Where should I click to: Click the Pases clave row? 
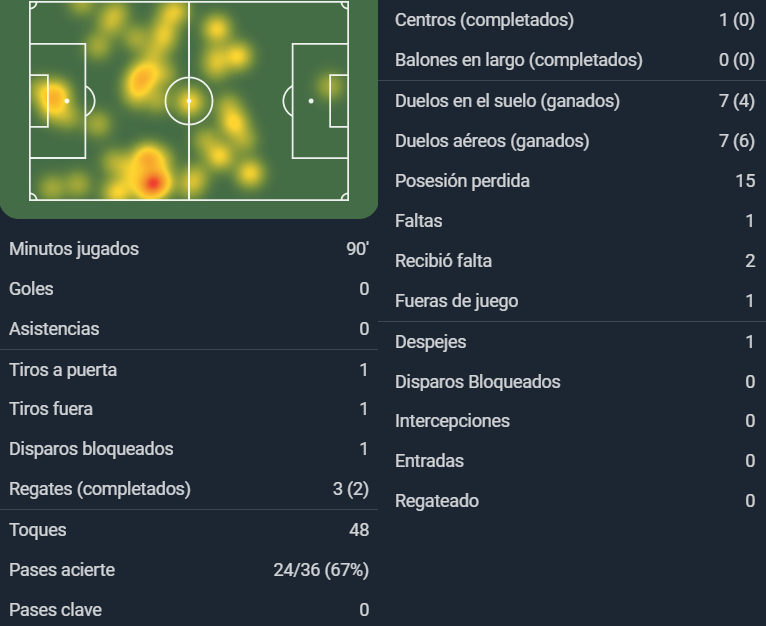tap(189, 610)
